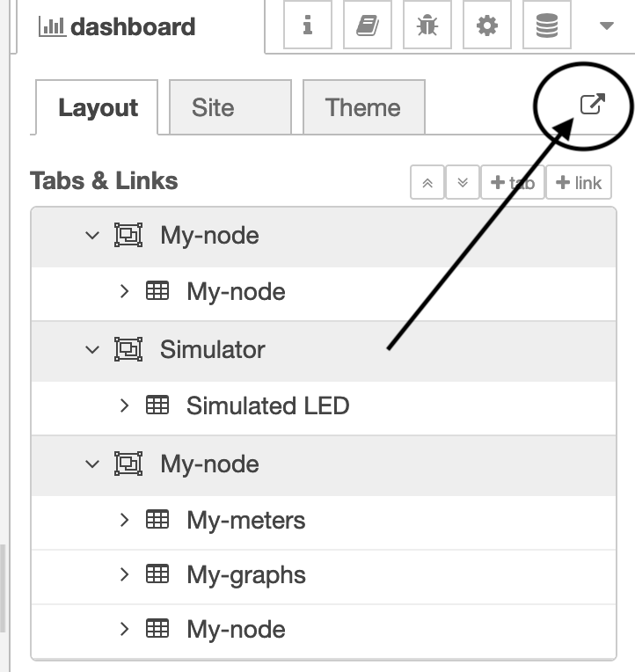The image size is (635, 672).
Task: Collapse the Simulator tab
Action: coord(92,350)
